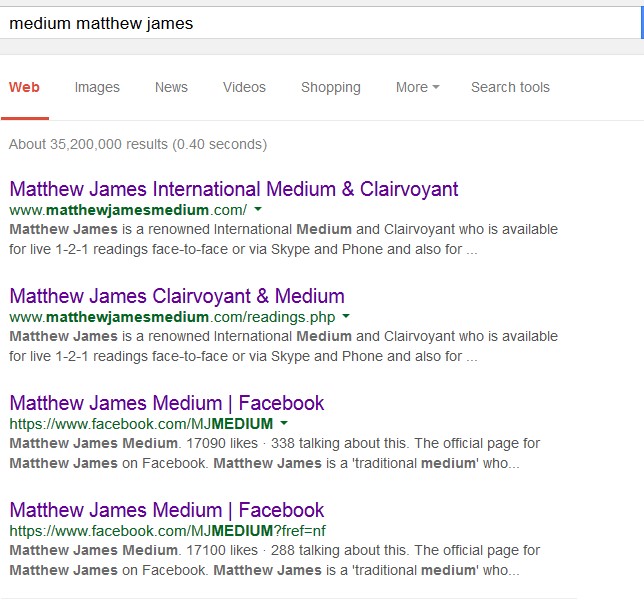Open Search tools options
The width and height of the screenshot is (644, 602).
point(510,87)
